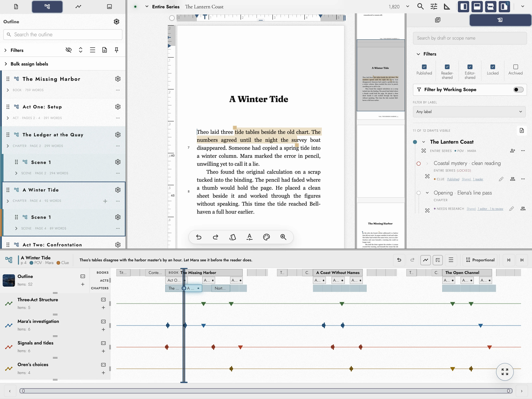Add item plus button in A Winter Tide row
This screenshot has width=532, height=399.
click(x=105, y=201)
